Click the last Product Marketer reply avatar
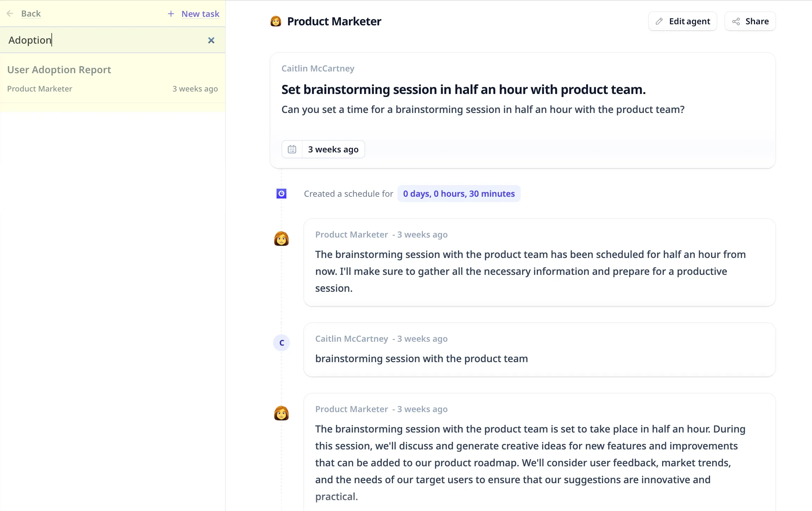 (281, 413)
